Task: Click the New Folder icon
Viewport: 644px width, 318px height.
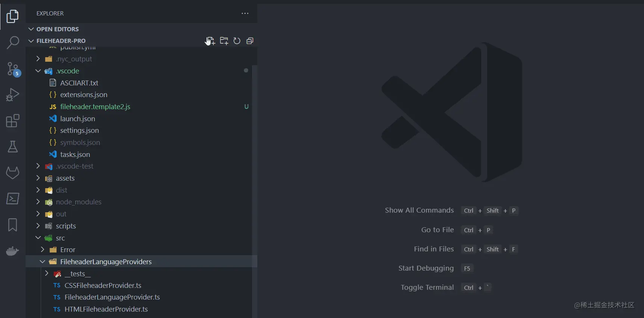Action: click(224, 41)
